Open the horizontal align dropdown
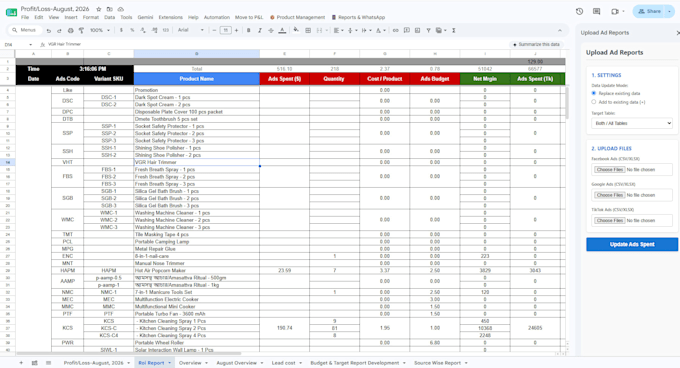The width and height of the screenshot is (680, 368). 339,30
